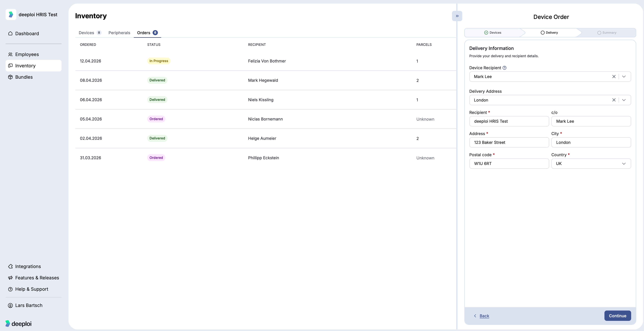Clear the Mark Lee device recipient selection
This screenshot has height=331, width=644.
tap(614, 77)
